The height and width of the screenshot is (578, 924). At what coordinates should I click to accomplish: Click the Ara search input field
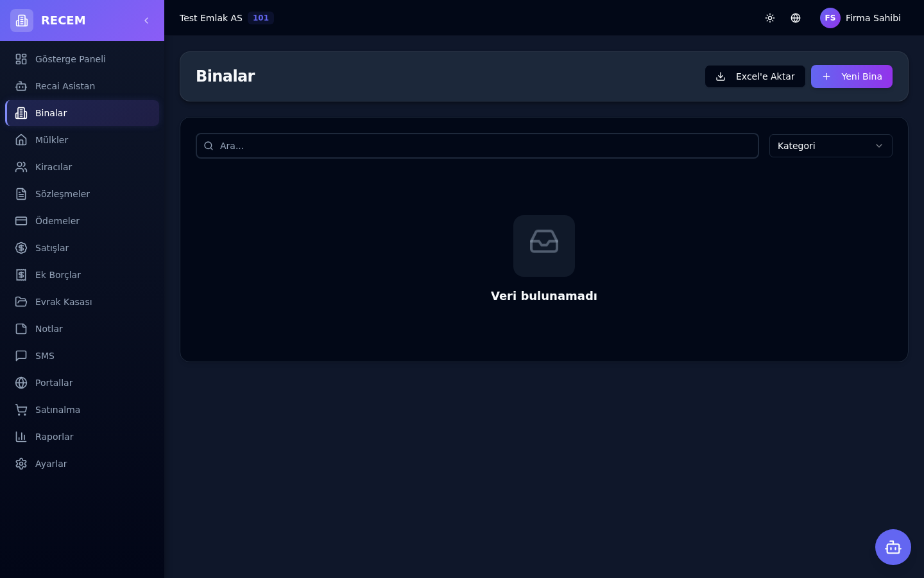[477, 146]
